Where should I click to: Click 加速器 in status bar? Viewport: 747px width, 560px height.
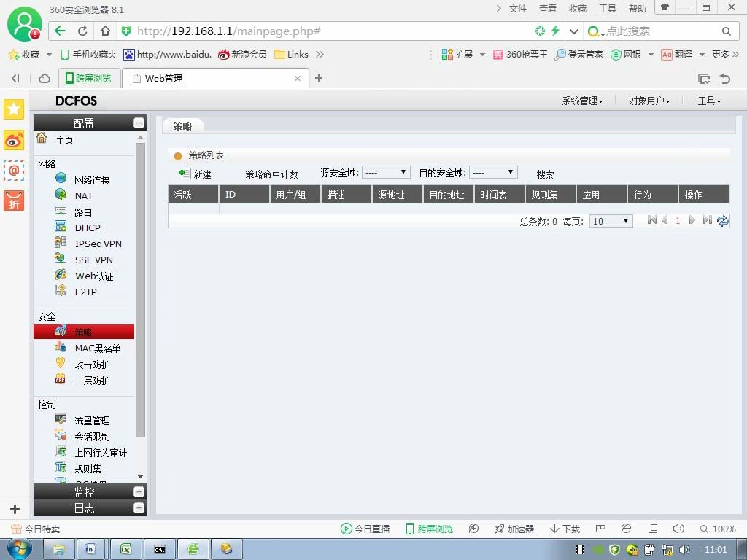point(514,529)
